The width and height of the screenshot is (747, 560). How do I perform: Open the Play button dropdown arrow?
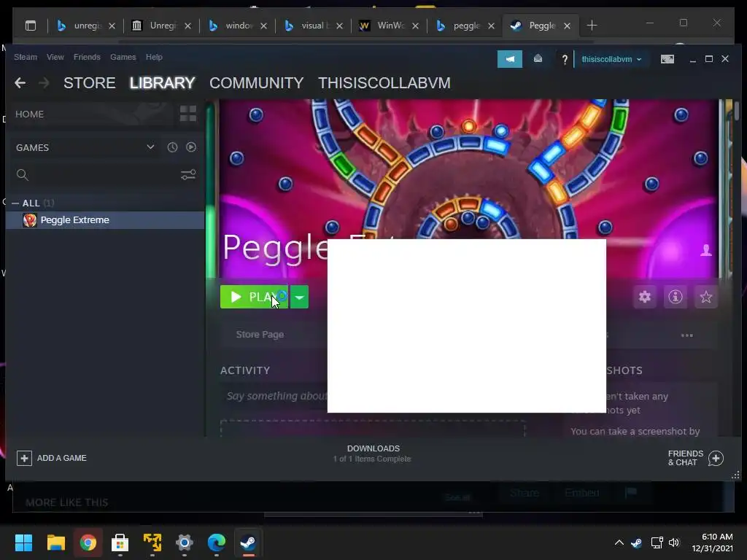[299, 297]
